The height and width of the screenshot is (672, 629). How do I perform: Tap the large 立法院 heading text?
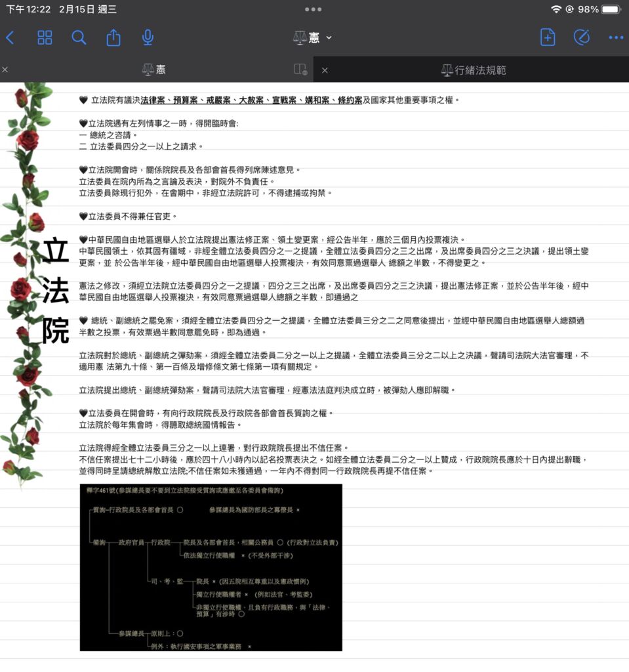click(56, 291)
